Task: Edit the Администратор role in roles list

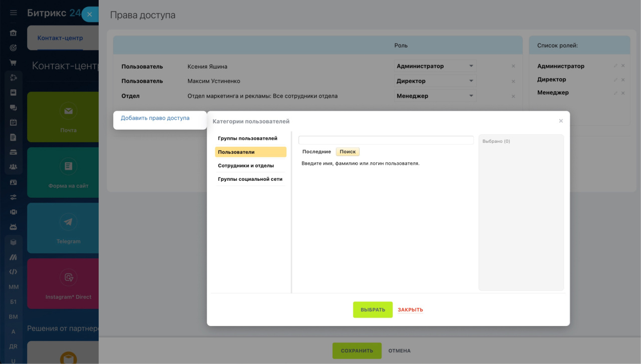Action: click(x=616, y=66)
